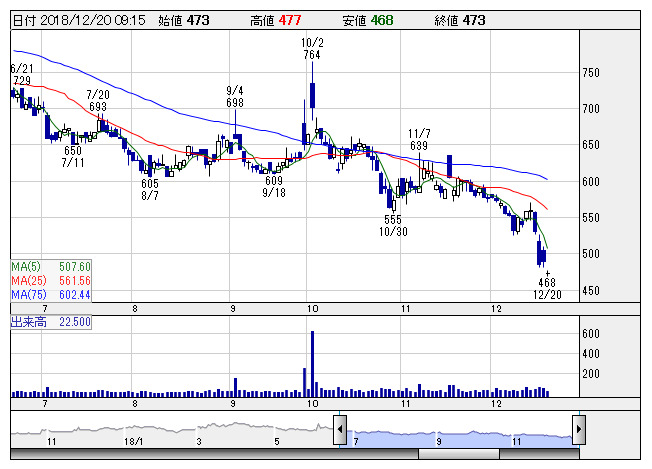Click the left range handle arrow

coord(340,428)
